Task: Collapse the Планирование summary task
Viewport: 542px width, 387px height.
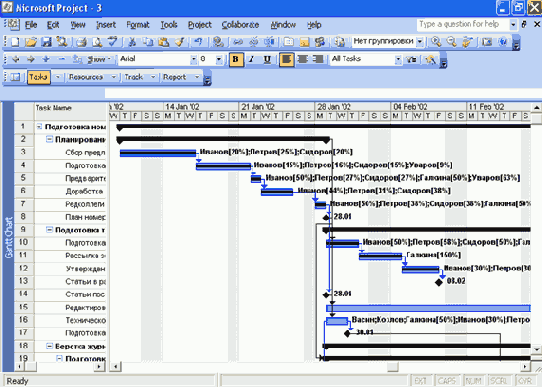Action: click(x=50, y=139)
